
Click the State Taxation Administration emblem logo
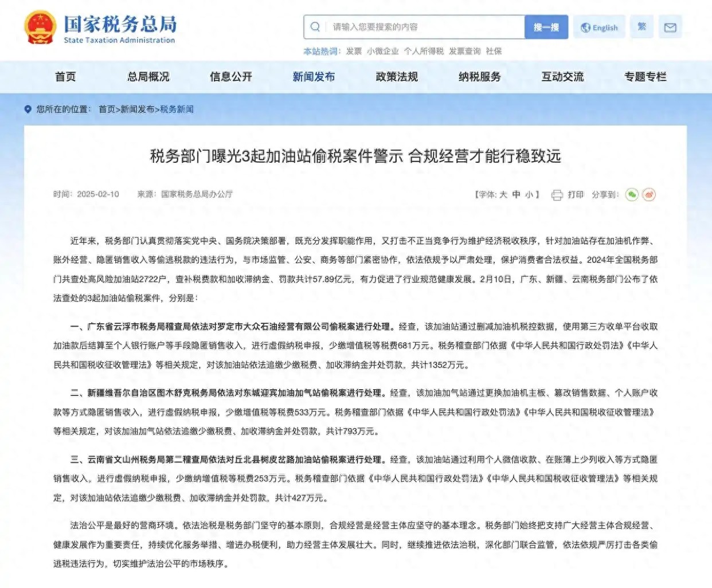coord(40,27)
